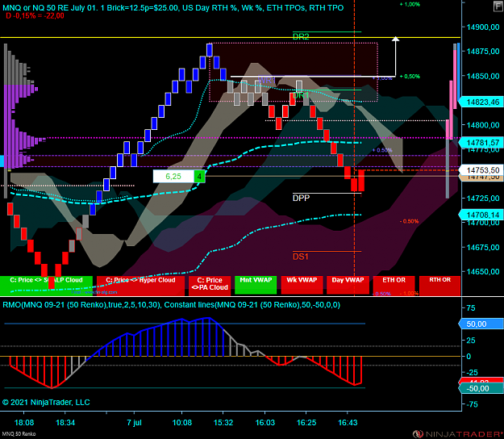Click the WR1 weekly pivot label

(266, 81)
